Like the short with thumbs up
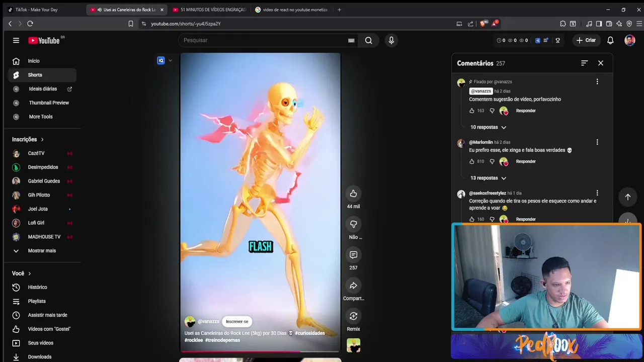644x362 pixels. point(353,194)
